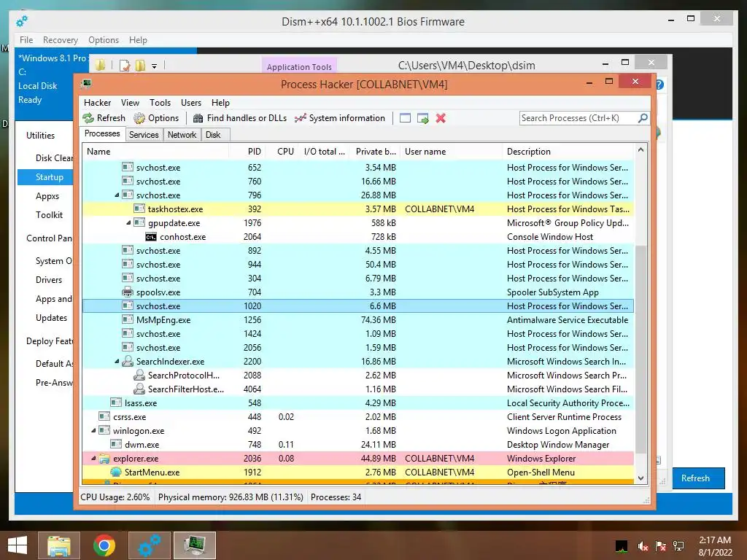Collapse the svchost.exe PID 796 tree node

click(117, 195)
